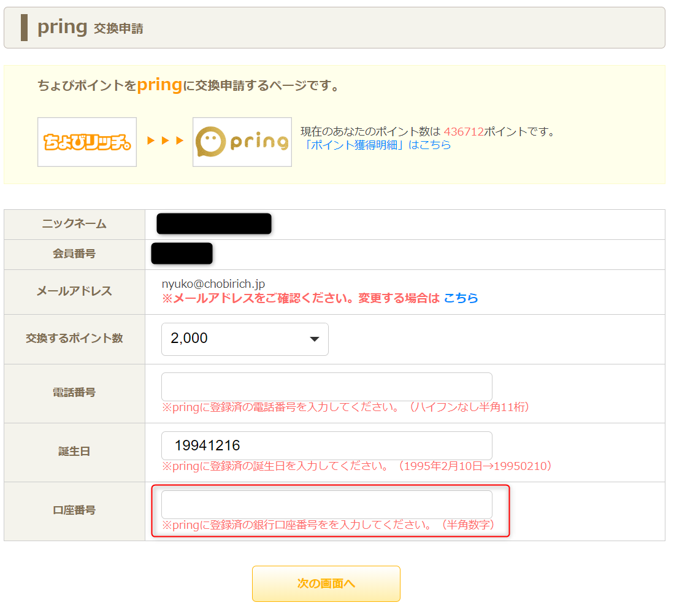The image size is (682, 616).
Task: Click the birthday hint with 19950210 example
Action: (357, 466)
